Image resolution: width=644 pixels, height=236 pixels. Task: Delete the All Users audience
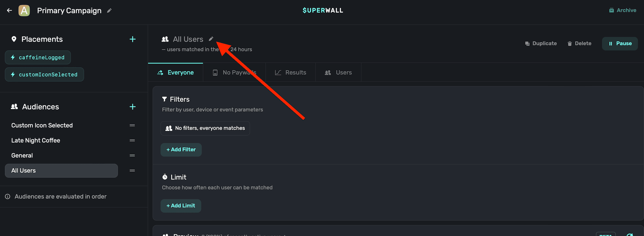[x=579, y=43]
